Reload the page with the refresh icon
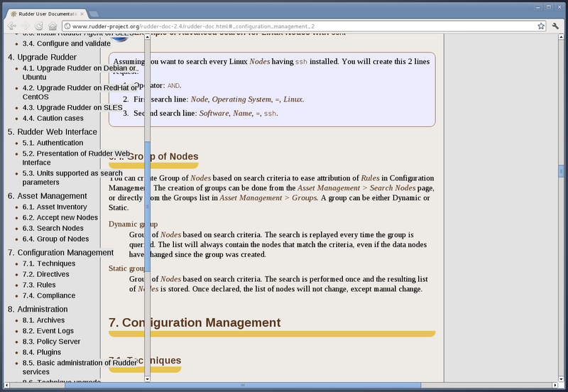 coord(39,26)
